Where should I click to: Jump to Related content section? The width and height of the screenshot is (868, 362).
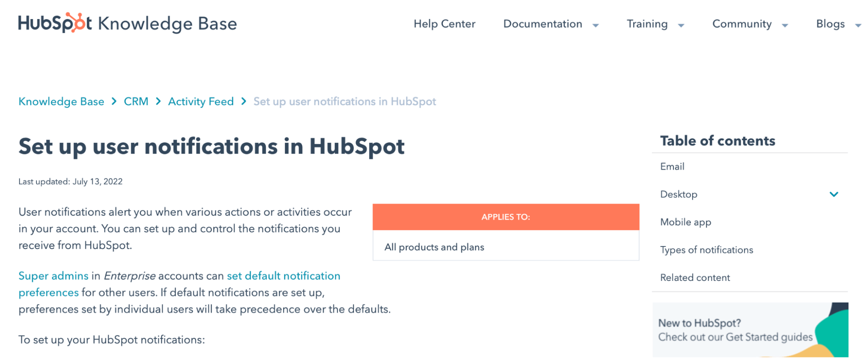(695, 278)
